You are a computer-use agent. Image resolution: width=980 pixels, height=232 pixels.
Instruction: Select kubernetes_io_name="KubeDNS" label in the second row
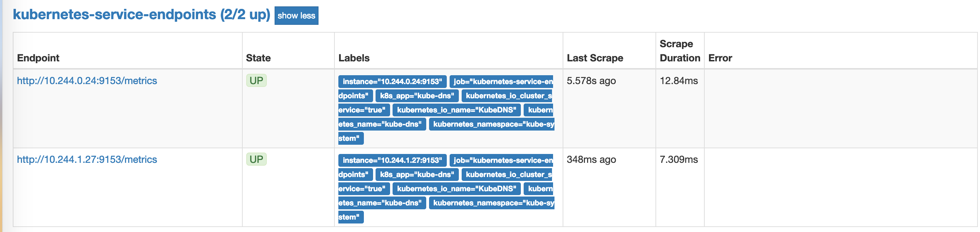[x=456, y=189]
